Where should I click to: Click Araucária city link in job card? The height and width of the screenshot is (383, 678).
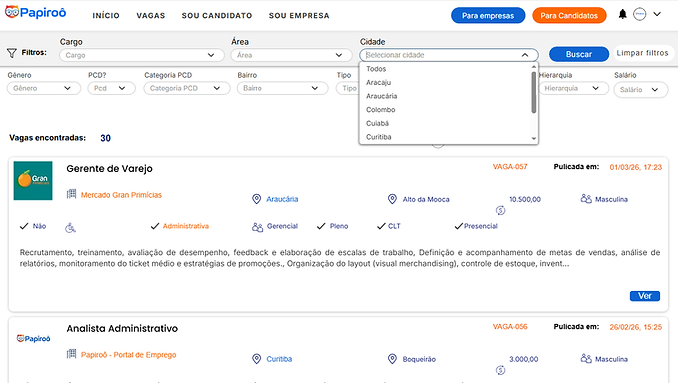click(282, 199)
